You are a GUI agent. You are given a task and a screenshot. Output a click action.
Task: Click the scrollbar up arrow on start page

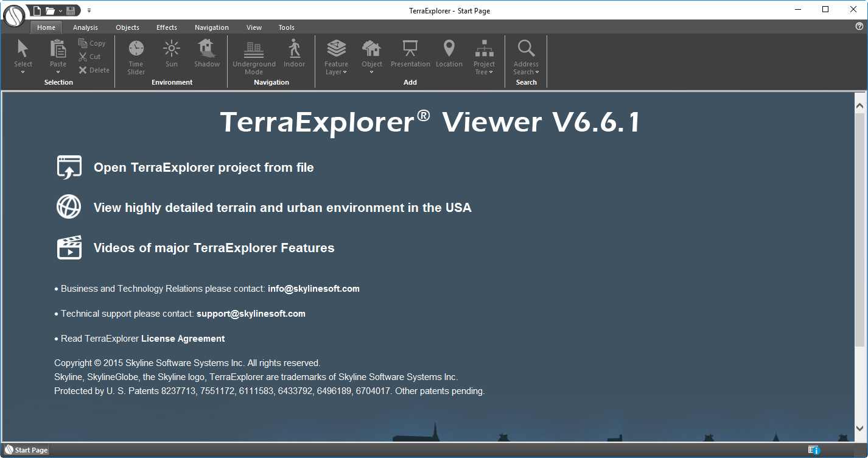(859, 106)
